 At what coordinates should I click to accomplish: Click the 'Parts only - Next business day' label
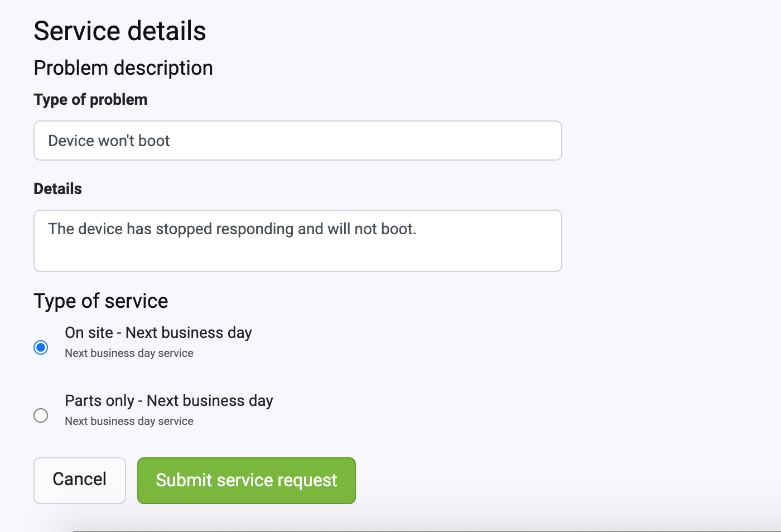pyautogui.click(x=169, y=401)
